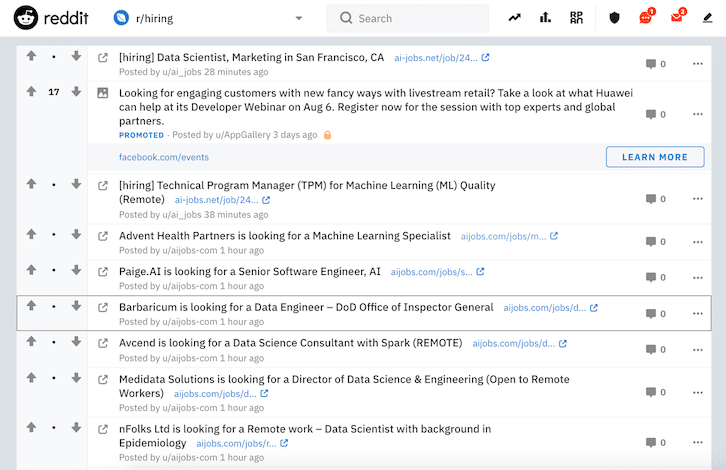This screenshot has height=470, width=726.
Task: Open the chat icon with notification badge
Action: [x=645, y=17]
